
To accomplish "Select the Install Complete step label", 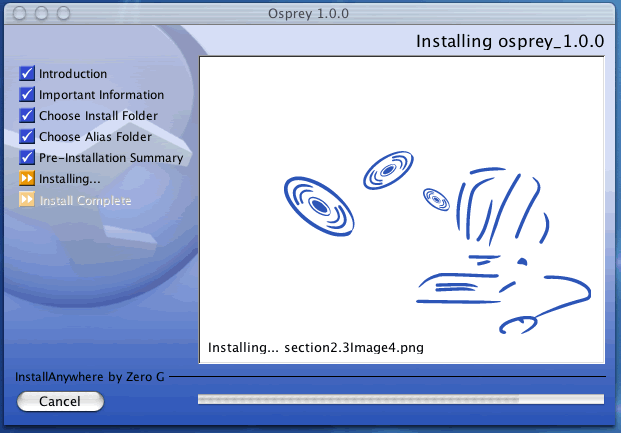I will coord(85,200).
